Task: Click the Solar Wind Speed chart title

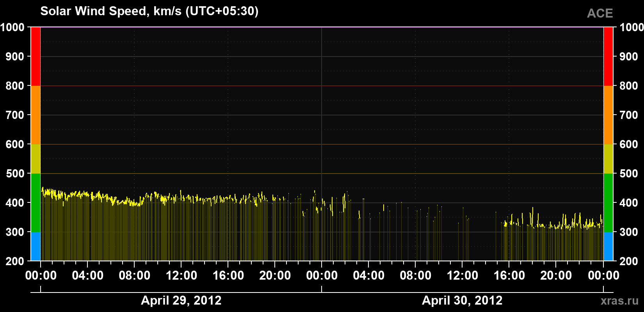Action: (149, 11)
